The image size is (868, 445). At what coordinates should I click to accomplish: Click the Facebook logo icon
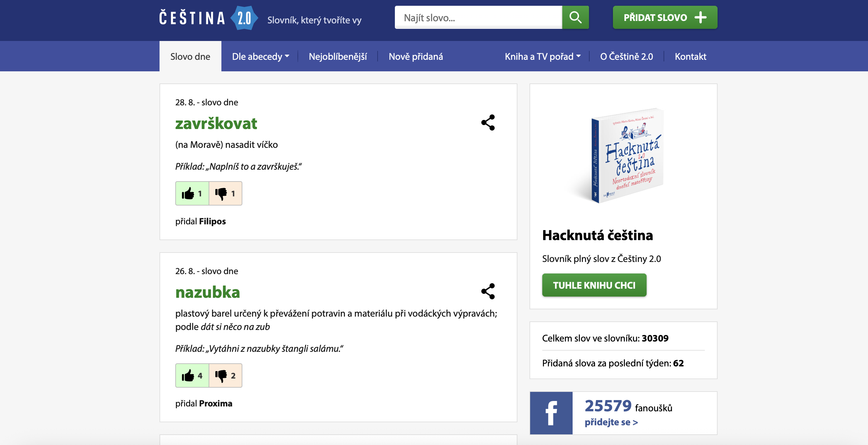tap(551, 413)
